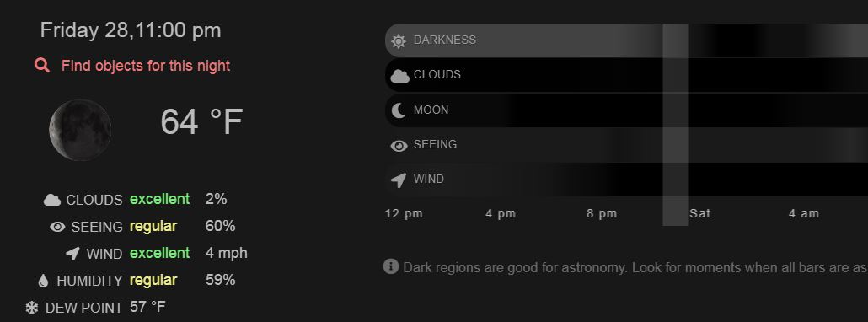The height and width of the screenshot is (322, 868).
Task: Click the eye icon beside SEEING regular
Action: tap(57, 227)
